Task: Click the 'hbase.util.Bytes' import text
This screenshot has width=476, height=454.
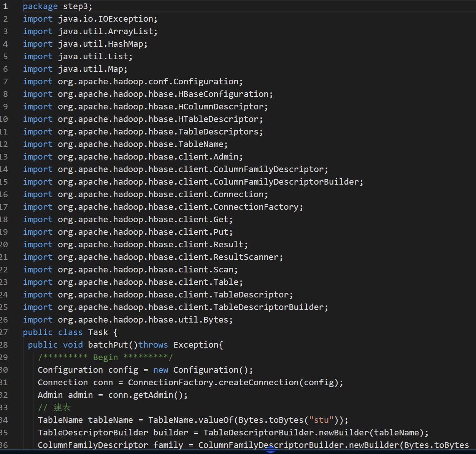Action: pyautogui.click(x=188, y=320)
